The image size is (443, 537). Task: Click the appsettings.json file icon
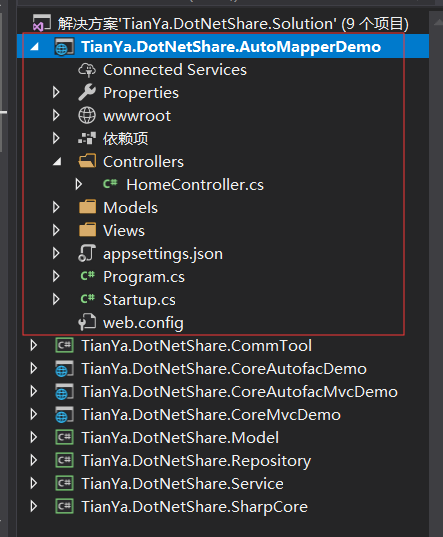tap(87, 253)
